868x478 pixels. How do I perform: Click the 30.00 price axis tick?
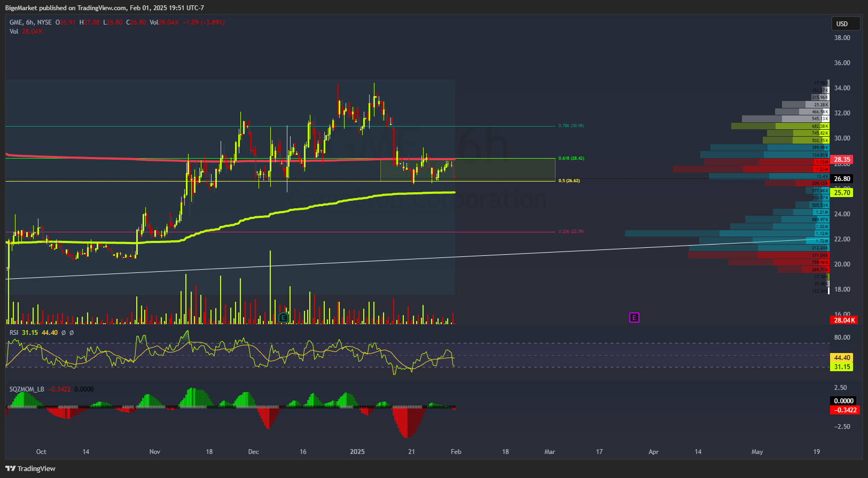coord(842,138)
